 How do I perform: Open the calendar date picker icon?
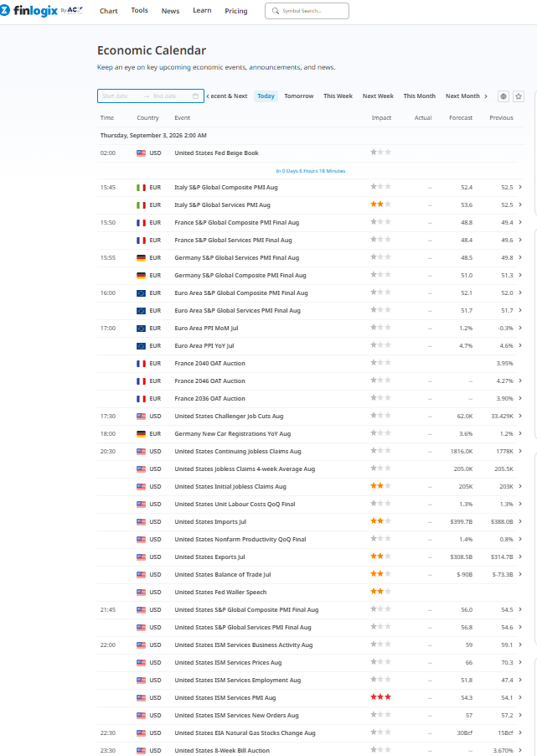[195, 96]
